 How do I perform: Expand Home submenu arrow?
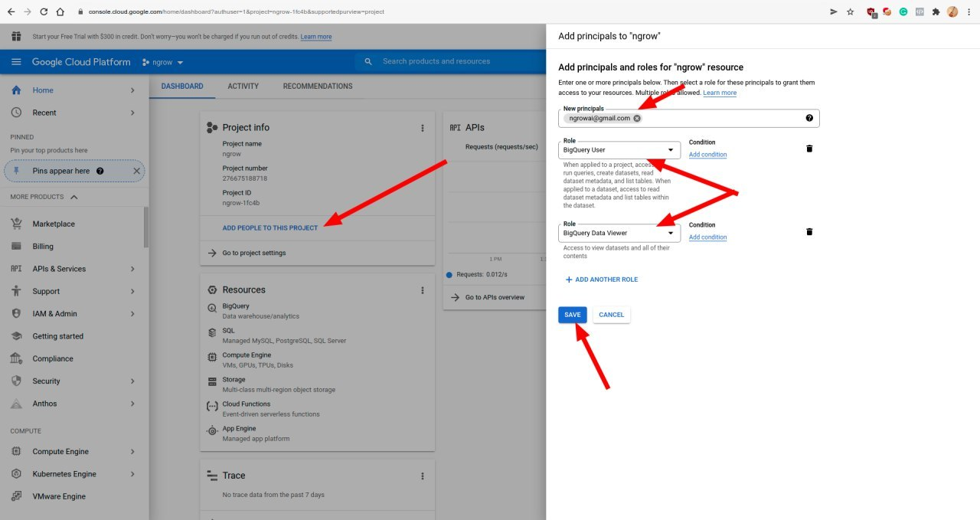point(132,90)
